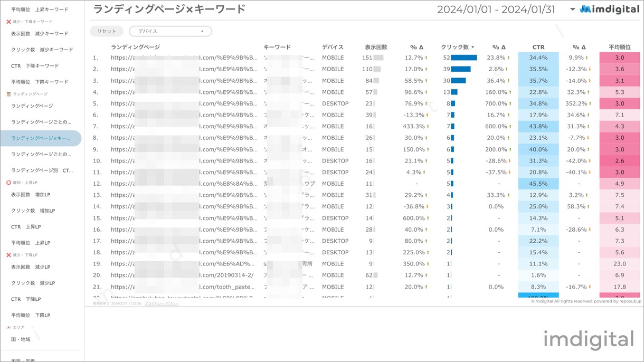Open CTR 下降LP page

pos(26,299)
